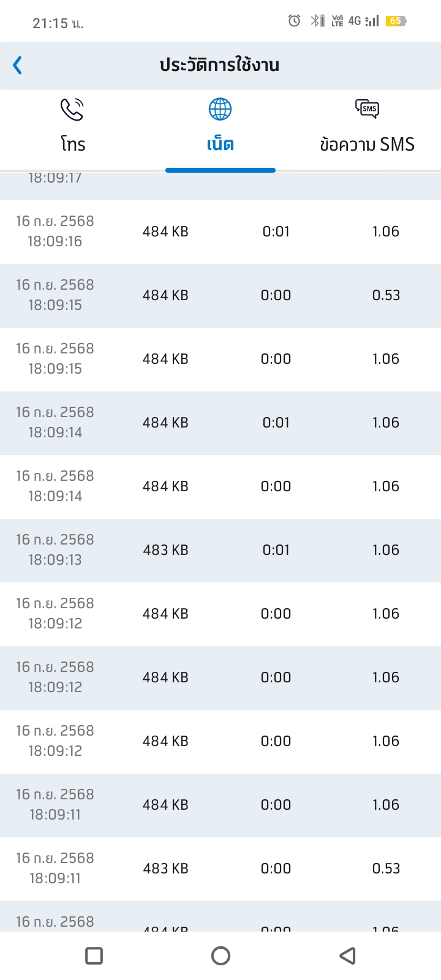Select the 18:09:16 usage record
Screen dimensions: 441x980
221,232
